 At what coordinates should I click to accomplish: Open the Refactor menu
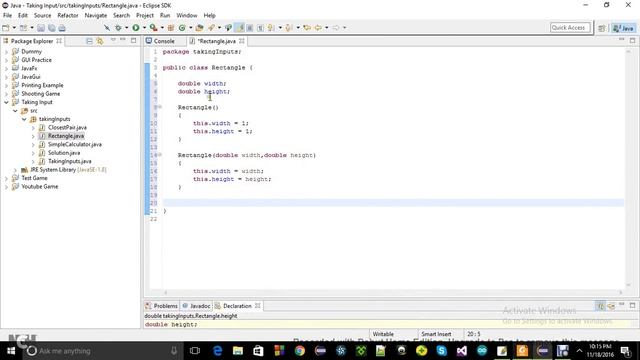point(68,16)
